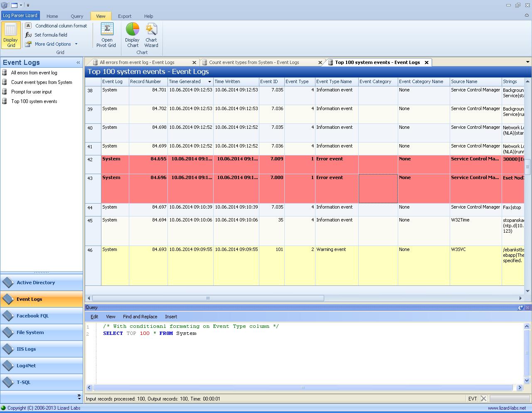Expand navigation pane overflow chevron
This screenshot has height=413, width=532.
pos(79,396)
